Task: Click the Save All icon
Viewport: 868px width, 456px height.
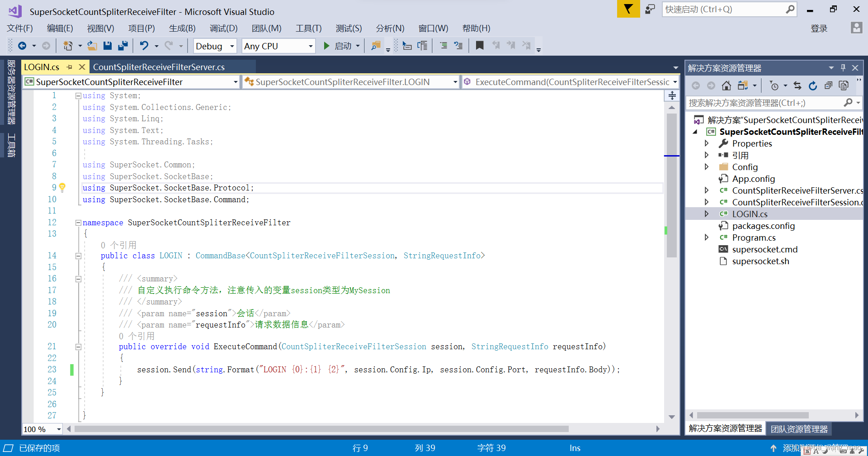Action: tap(123, 46)
